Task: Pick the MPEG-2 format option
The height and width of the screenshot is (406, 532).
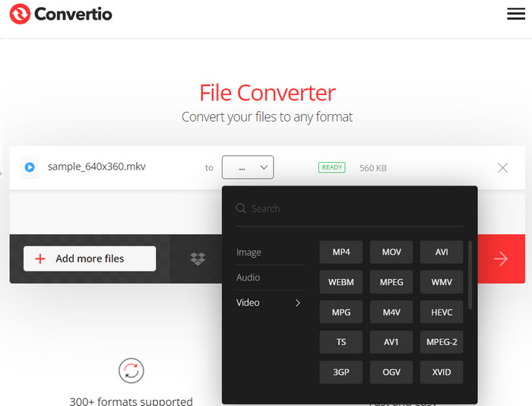Action: click(442, 342)
